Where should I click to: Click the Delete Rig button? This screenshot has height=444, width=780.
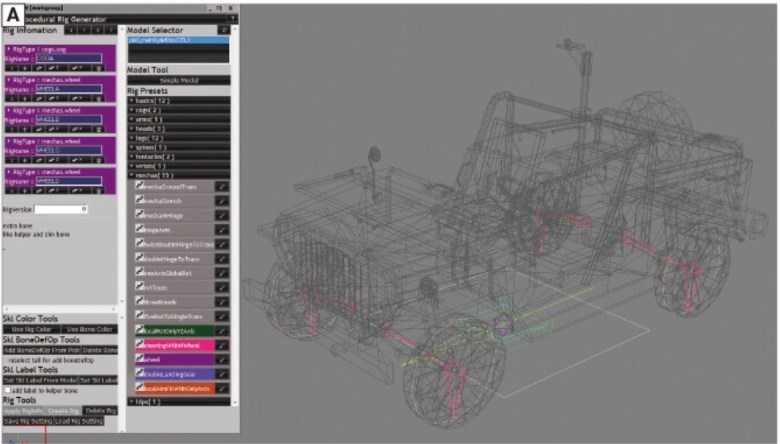click(x=100, y=411)
